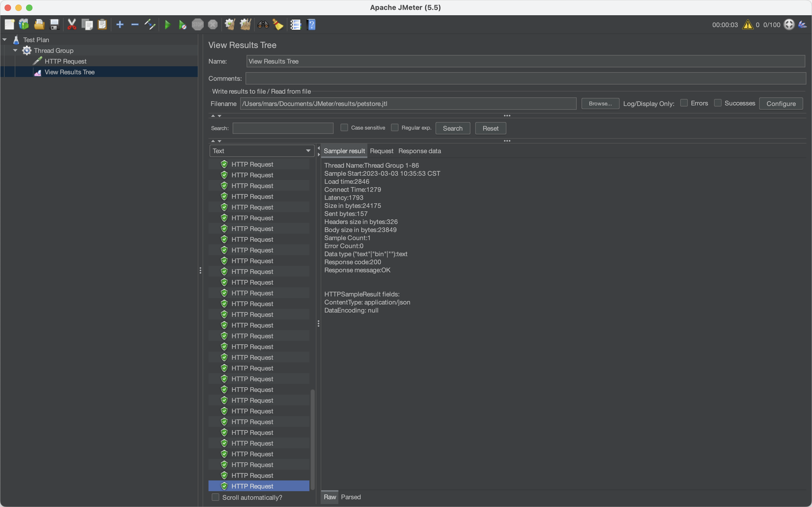Image resolution: width=812 pixels, height=507 pixels.
Task: Click the tree panel divider handle
Action: tap(200, 270)
